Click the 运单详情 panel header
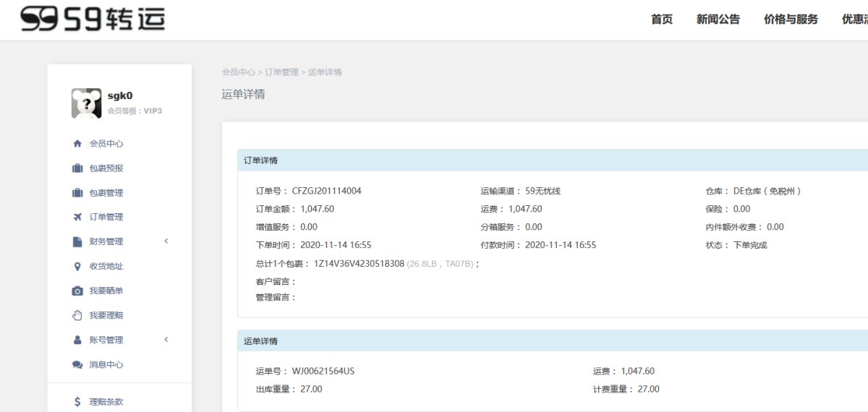Screen dimensions: 868x412 click(553, 341)
